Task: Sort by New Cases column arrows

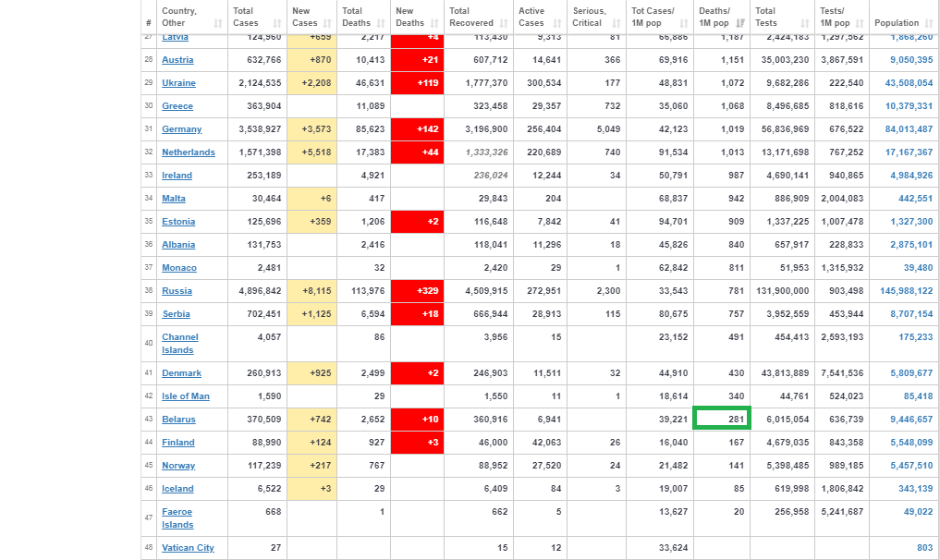Action: point(327,23)
